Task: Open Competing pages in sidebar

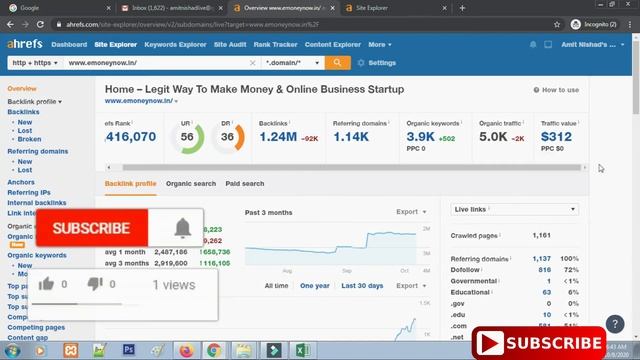Action: pos(36,327)
